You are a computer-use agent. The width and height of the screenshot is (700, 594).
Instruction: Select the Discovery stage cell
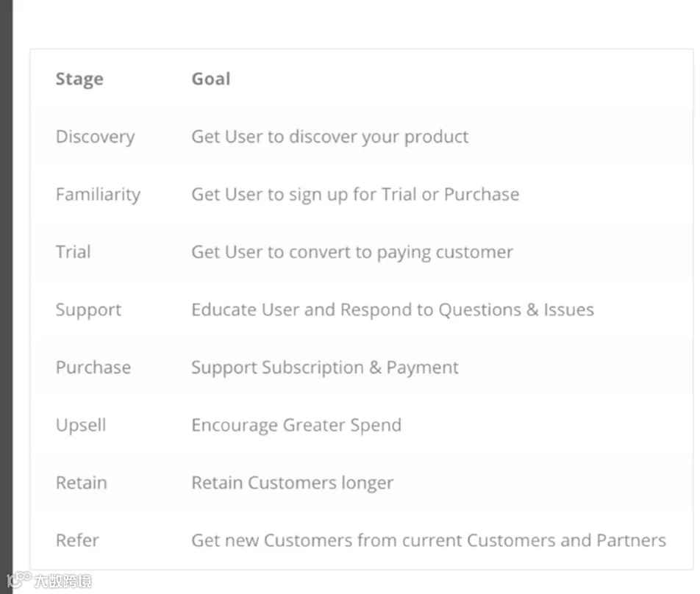95,137
